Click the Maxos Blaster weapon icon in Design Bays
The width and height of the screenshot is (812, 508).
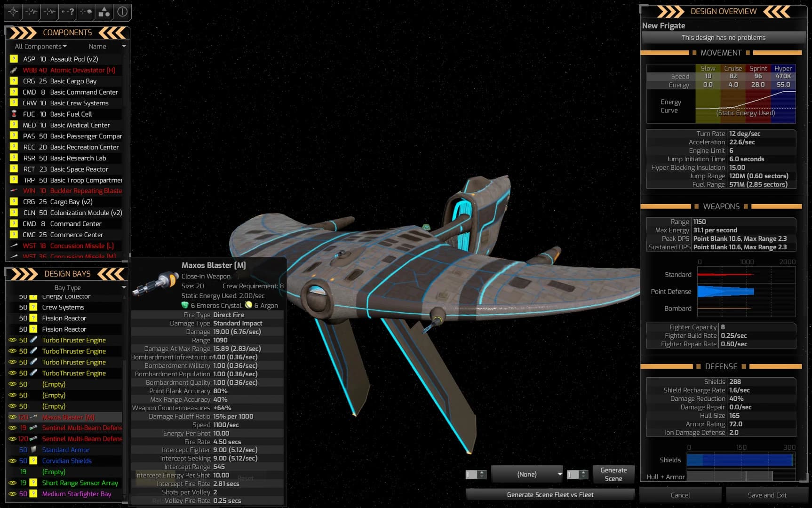click(33, 417)
